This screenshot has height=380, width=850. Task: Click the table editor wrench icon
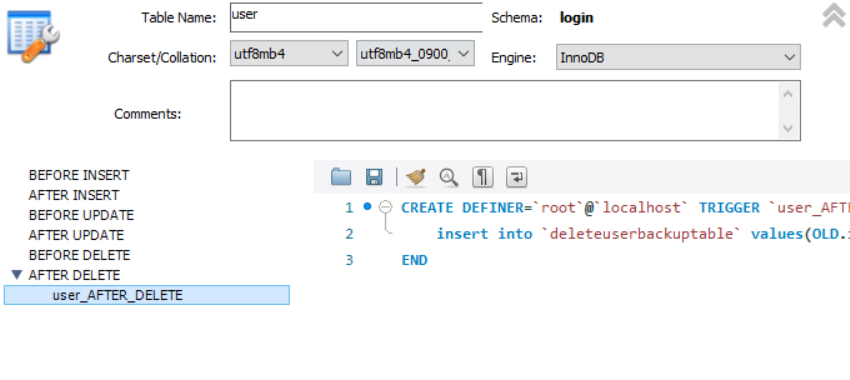pos(33,36)
